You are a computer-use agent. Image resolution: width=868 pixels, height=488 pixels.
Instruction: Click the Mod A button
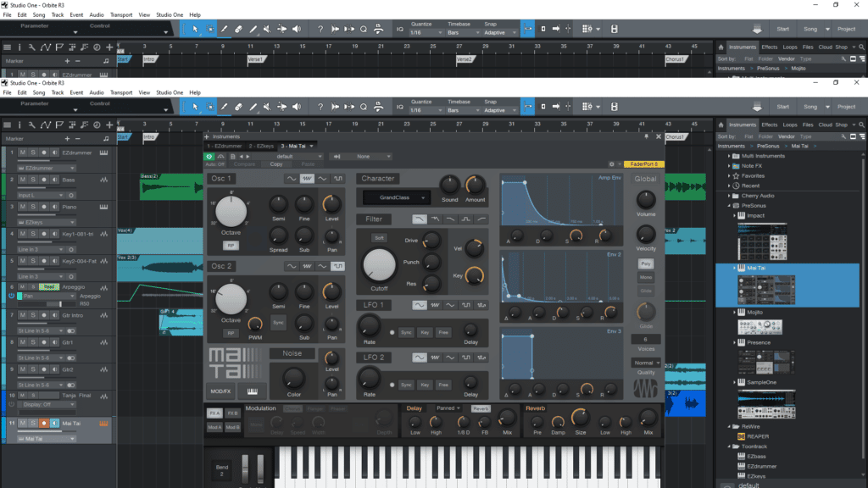[x=214, y=427]
